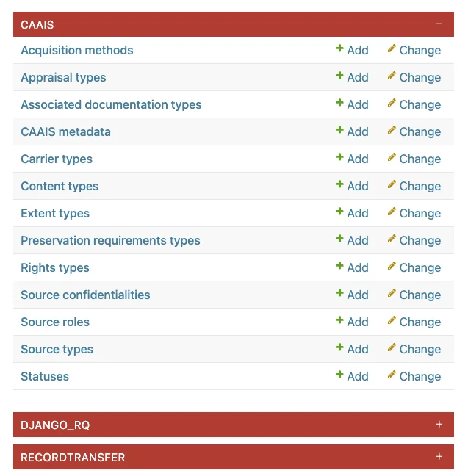Open the CAAIS metadata link
This screenshot has width=468, height=476.
[65, 131]
